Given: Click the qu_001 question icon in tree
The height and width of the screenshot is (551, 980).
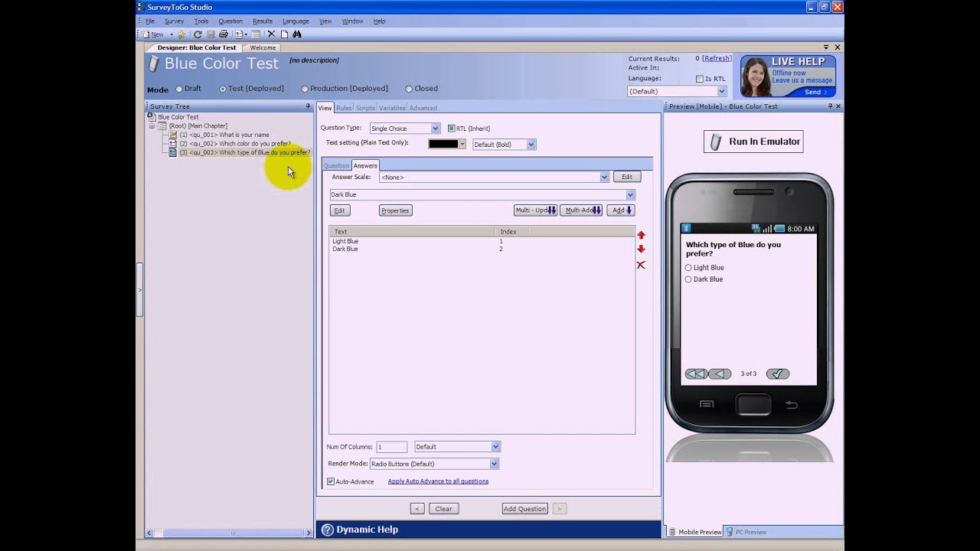Looking at the screenshot, I should [x=173, y=135].
